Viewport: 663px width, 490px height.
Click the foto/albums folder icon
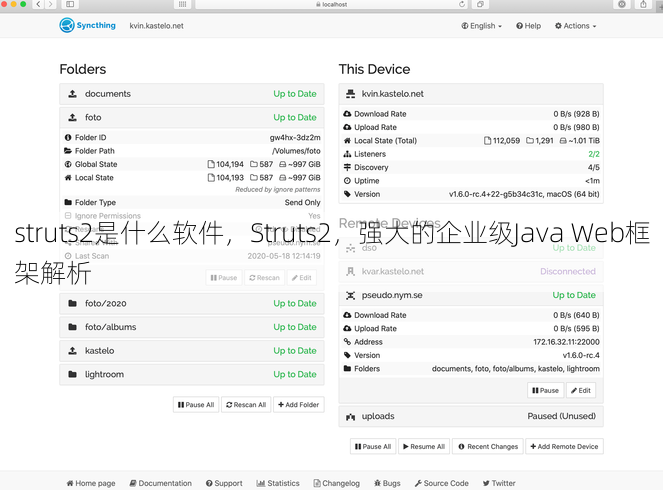[73, 327]
